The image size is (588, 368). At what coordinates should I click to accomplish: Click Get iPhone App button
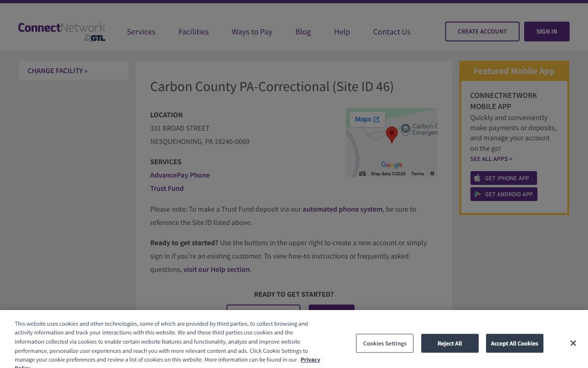[503, 178]
